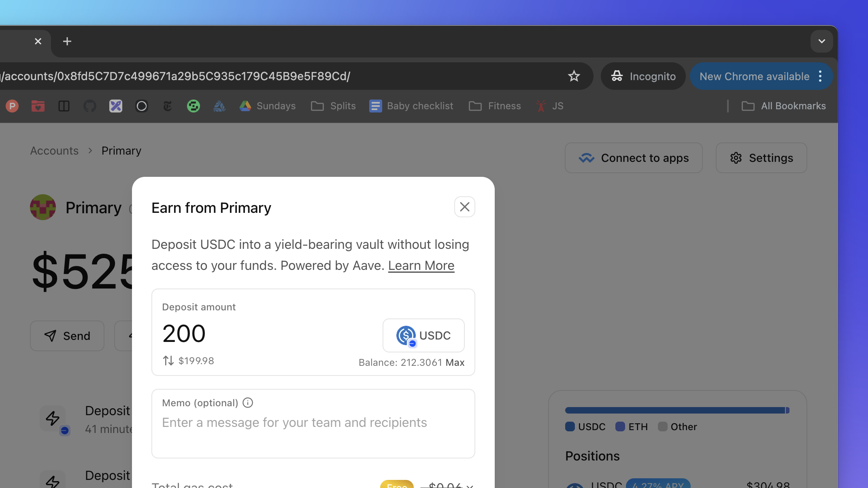Viewport: 868px width, 488px height.
Task: Open a new browser tab
Action: (67, 41)
